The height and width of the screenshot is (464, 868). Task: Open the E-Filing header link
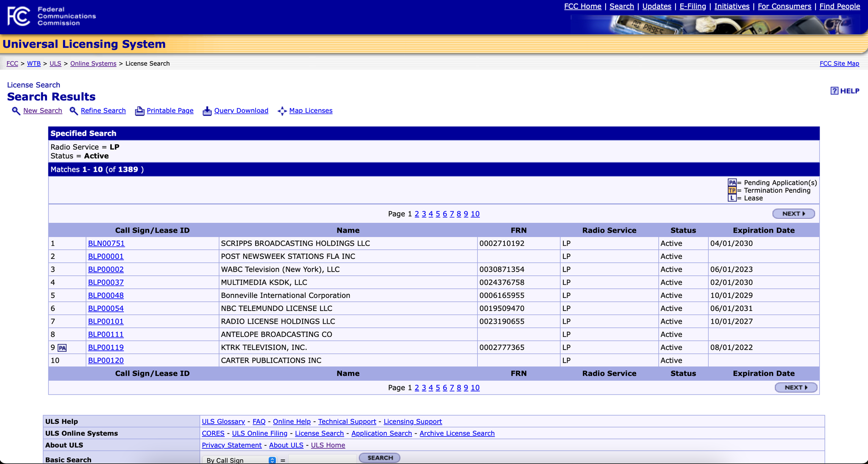coord(693,6)
